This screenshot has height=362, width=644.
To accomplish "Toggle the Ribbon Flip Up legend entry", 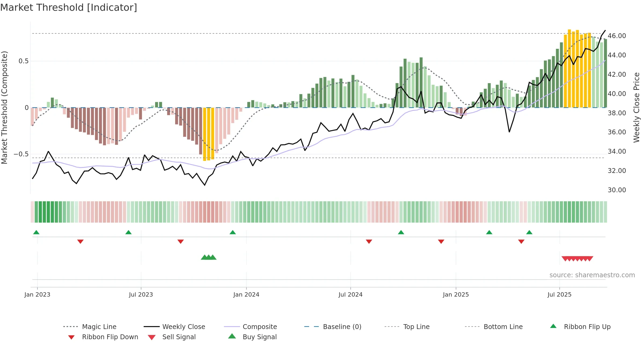I will tap(580, 327).
